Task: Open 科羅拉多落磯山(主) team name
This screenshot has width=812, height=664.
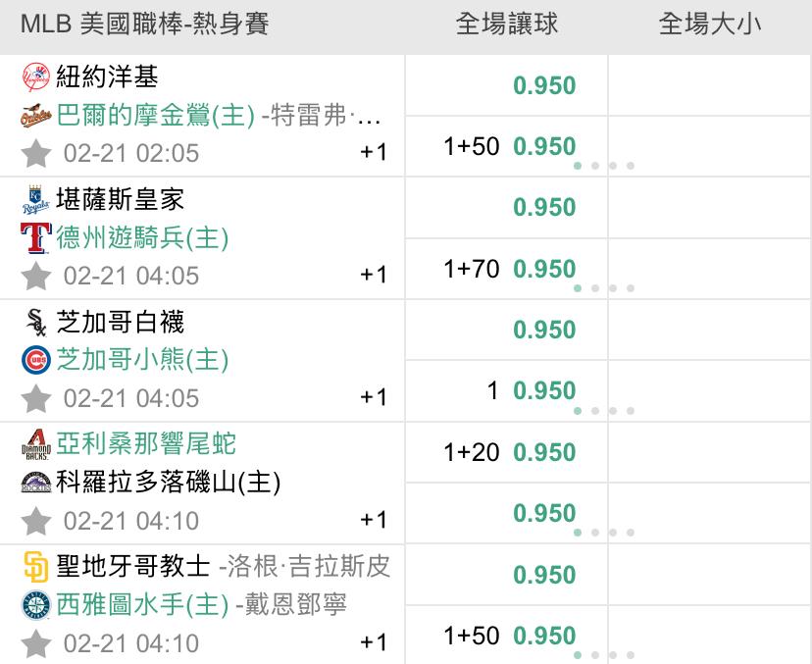Action: (169, 482)
